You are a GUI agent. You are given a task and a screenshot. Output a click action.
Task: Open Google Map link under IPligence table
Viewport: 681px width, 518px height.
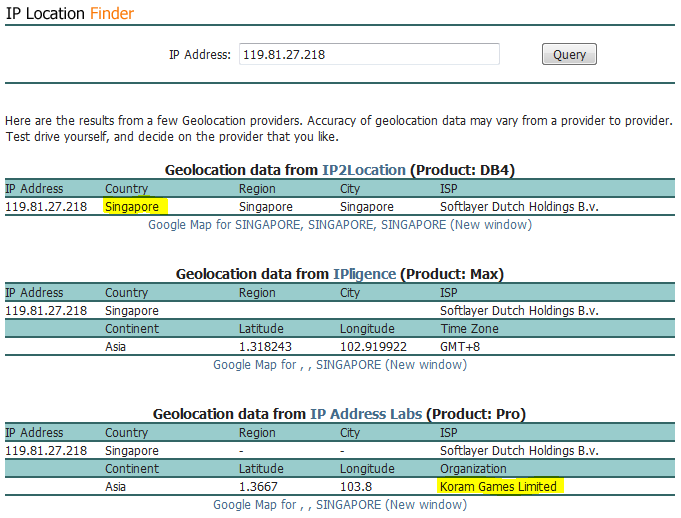point(340,364)
